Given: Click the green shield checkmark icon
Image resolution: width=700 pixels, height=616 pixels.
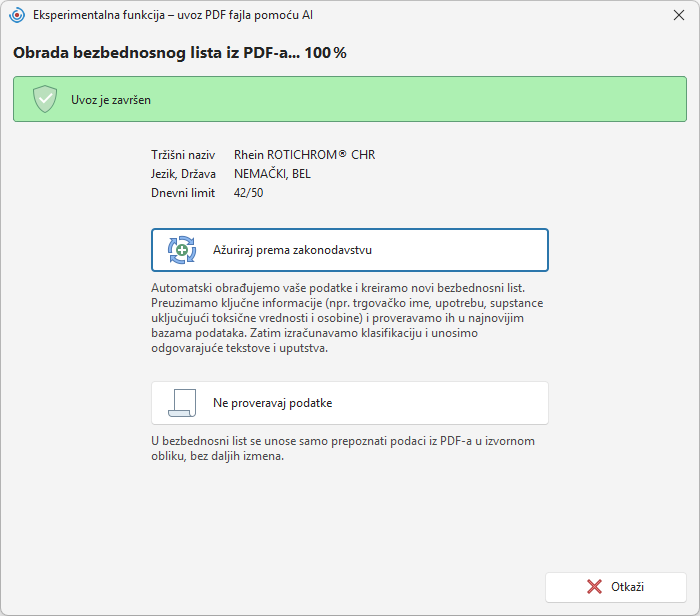Looking at the screenshot, I should [x=45, y=99].
